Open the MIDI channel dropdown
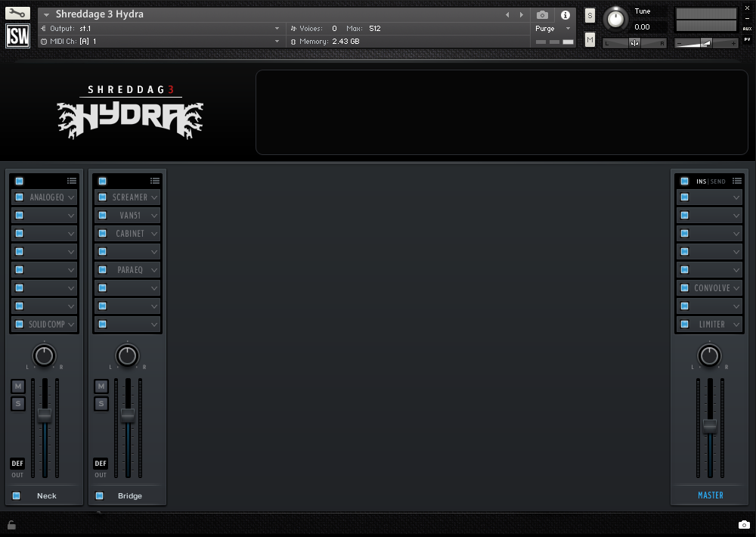This screenshot has width=756, height=537. 277,42
